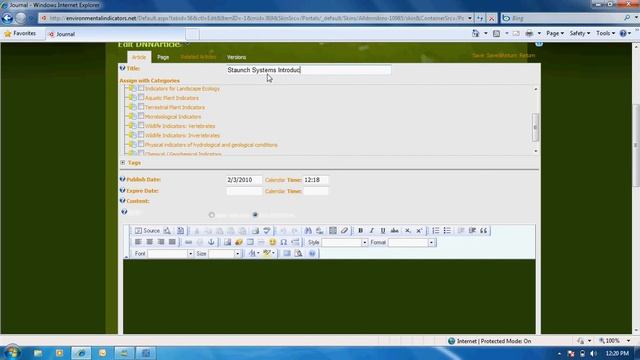
Task: Click the Print icon in editor toolbar
Action: click(255, 231)
